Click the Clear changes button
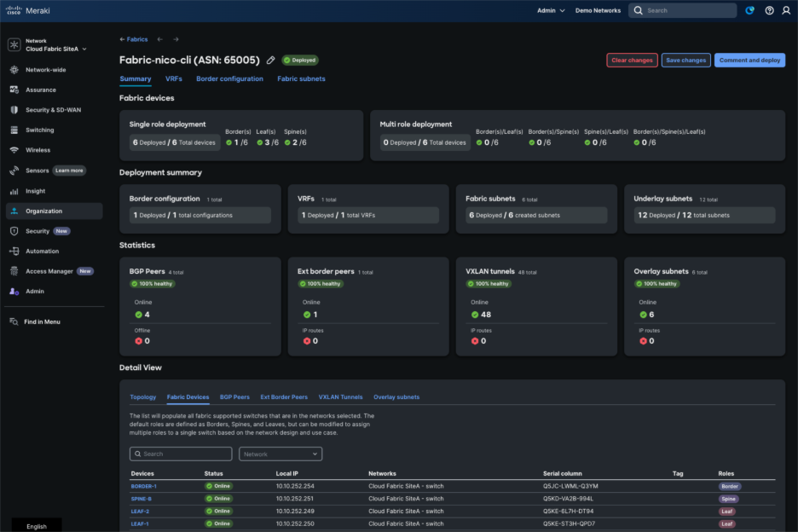Image resolution: width=798 pixels, height=532 pixels. point(632,61)
